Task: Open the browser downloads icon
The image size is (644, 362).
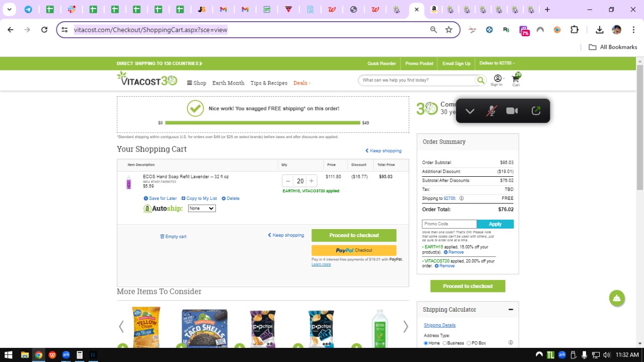Action: tap(599, 30)
